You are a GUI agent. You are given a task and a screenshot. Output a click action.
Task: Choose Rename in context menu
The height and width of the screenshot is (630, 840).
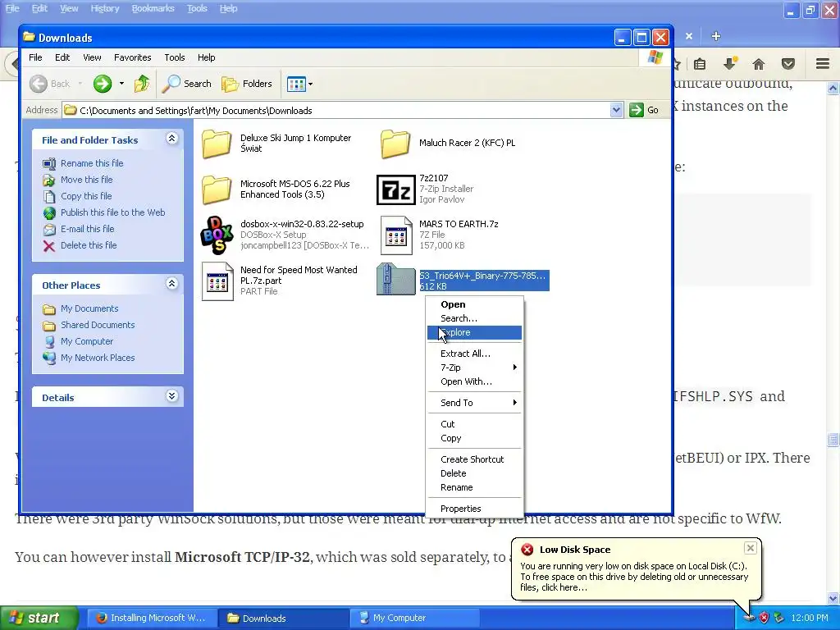tap(474, 487)
